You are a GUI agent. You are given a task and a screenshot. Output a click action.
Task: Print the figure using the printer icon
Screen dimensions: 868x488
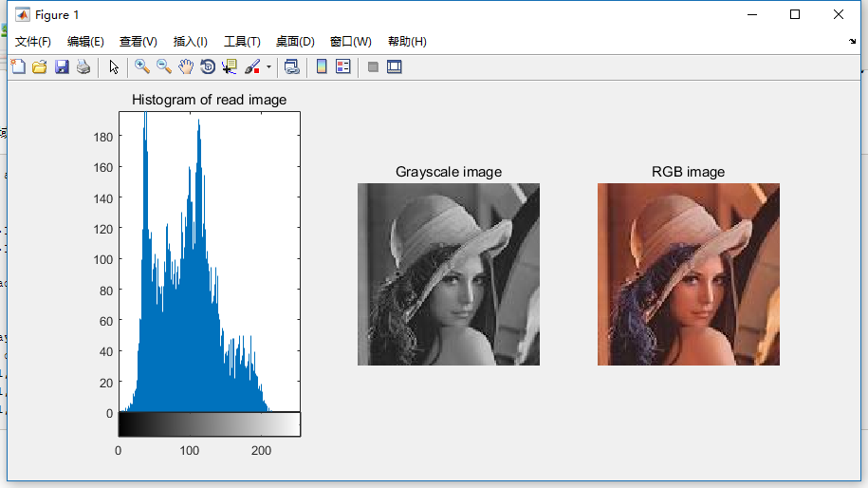[x=83, y=67]
